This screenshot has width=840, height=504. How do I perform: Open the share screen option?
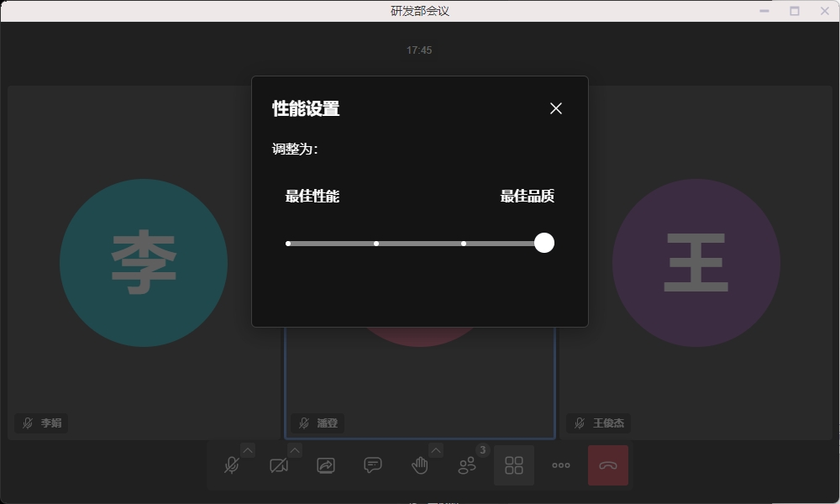point(326,465)
